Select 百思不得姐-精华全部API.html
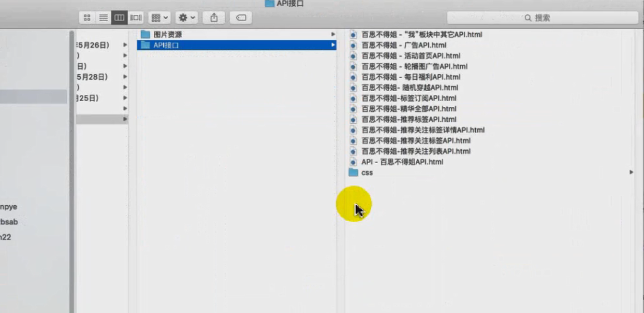The image size is (644, 313). (x=409, y=109)
